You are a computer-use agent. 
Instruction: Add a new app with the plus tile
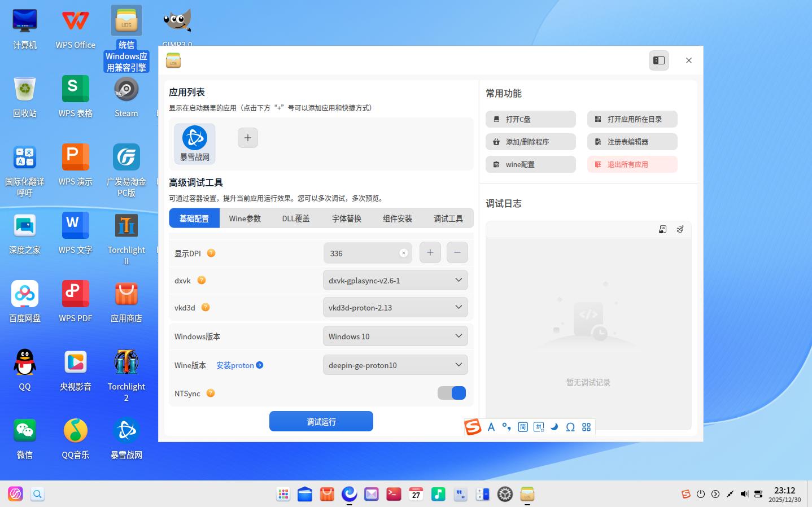point(248,138)
